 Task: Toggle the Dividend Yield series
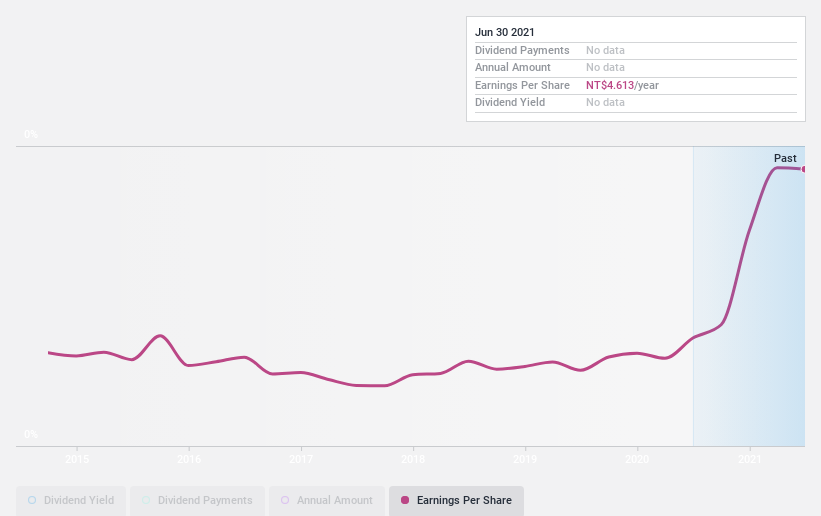71,500
